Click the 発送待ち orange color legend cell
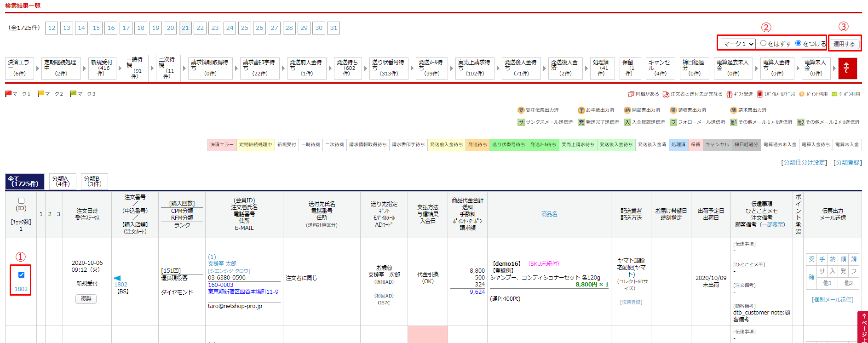The height and width of the screenshot is (343, 868). pos(477,145)
